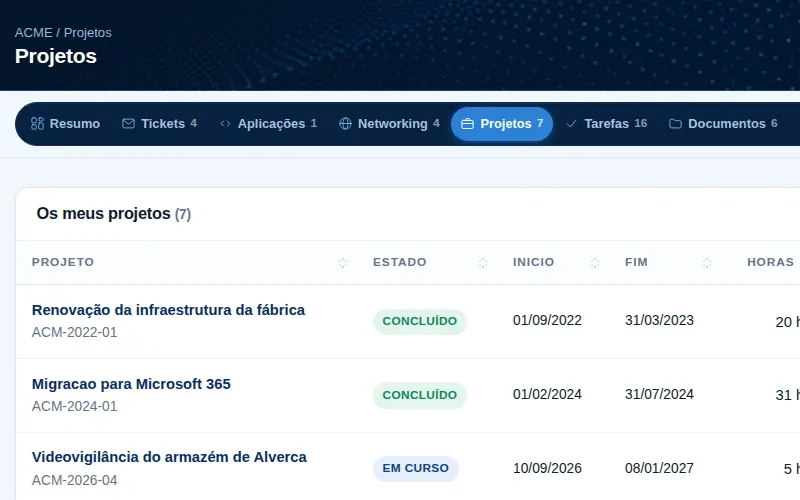Image resolution: width=800 pixels, height=500 pixels.
Task: Open project Renovação da infraestrutura da fábrica
Action: [x=168, y=310]
